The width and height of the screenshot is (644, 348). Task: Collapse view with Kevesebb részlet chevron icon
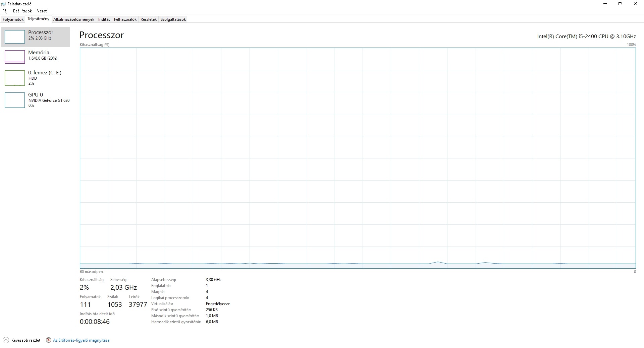point(6,340)
